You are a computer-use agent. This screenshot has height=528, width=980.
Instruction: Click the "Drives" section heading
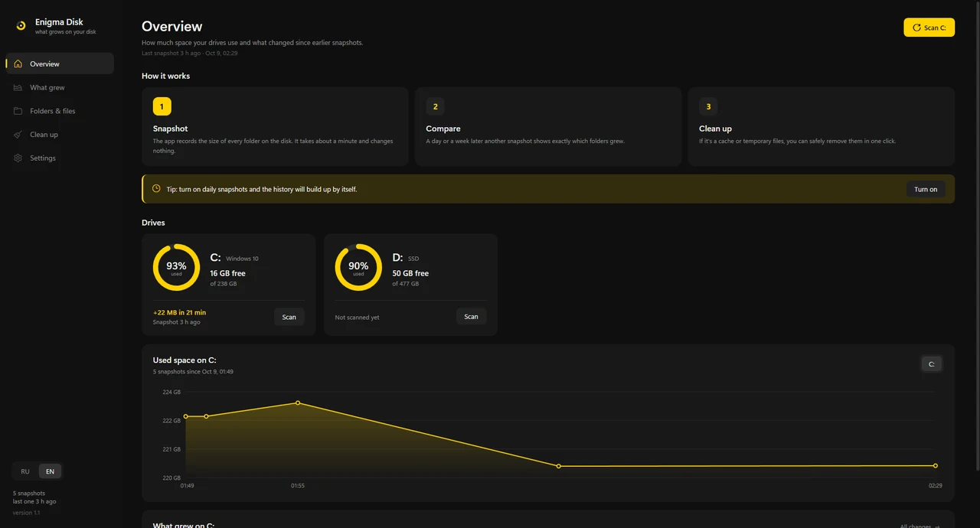click(x=153, y=223)
